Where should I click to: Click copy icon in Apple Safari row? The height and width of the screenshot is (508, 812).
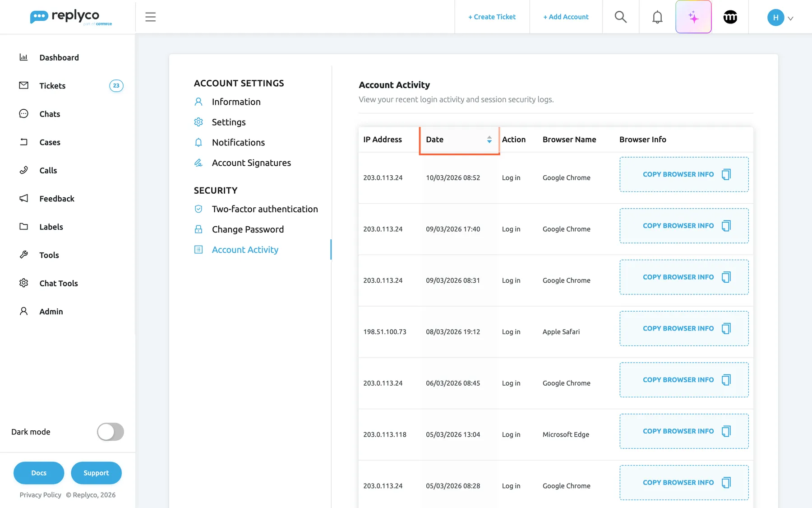[x=726, y=328]
